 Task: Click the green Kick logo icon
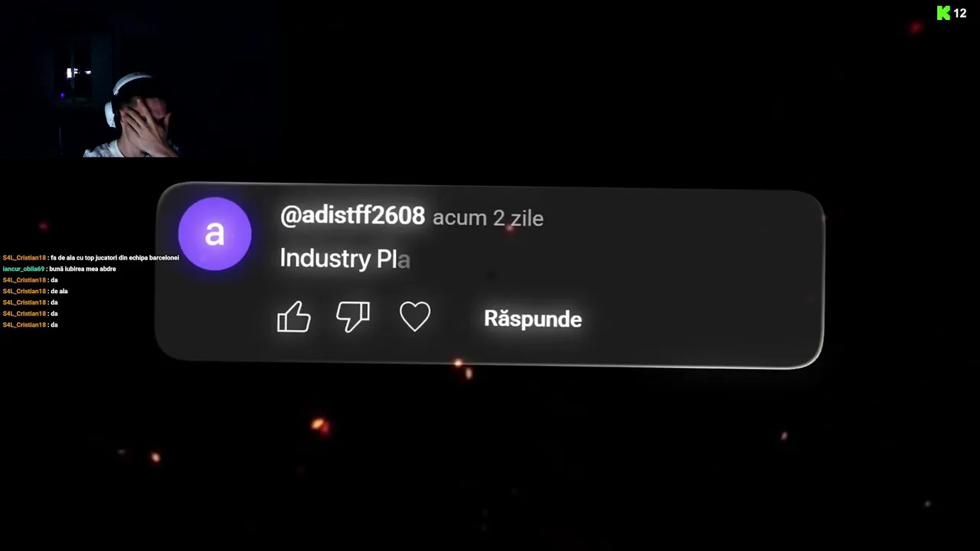(x=943, y=13)
